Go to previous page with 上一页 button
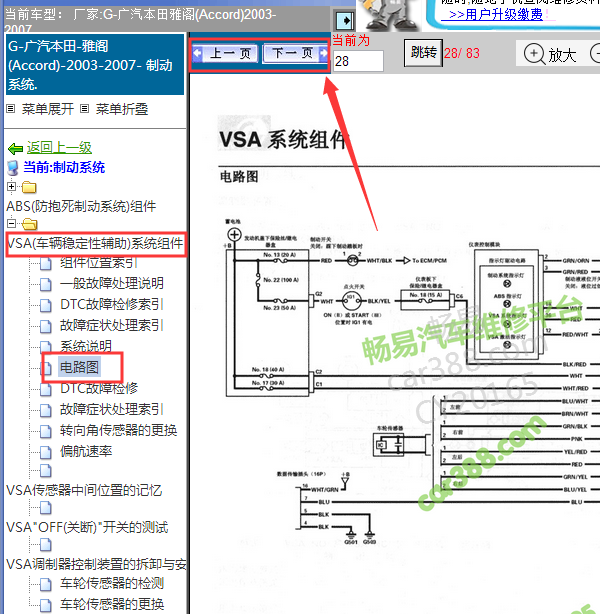 [x=225, y=53]
